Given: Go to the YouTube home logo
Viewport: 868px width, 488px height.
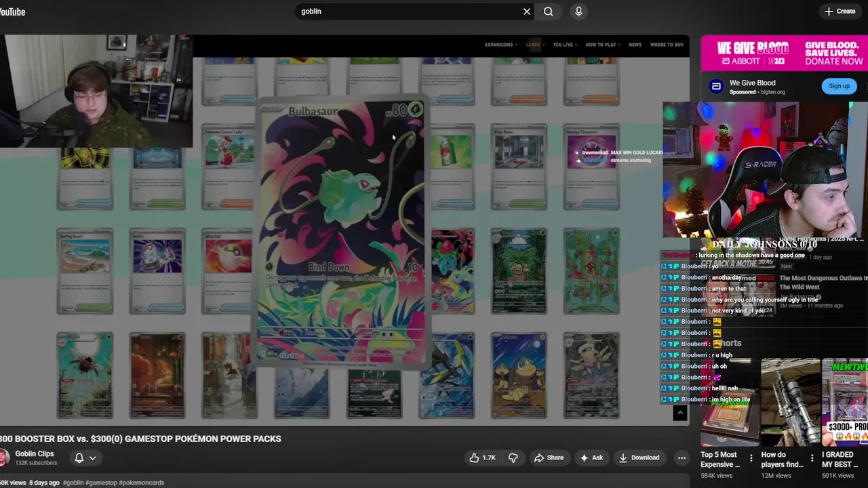Looking at the screenshot, I should click(x=12, y=12).
